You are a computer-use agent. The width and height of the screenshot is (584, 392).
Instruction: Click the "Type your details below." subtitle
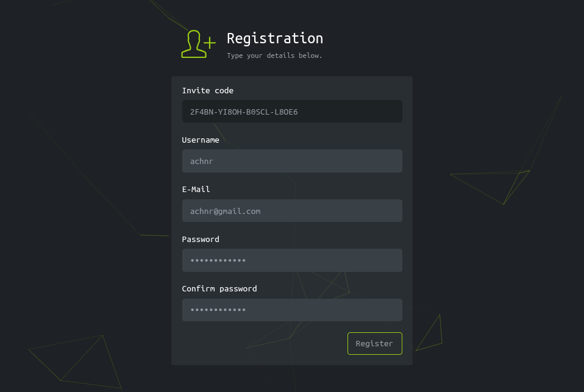pos(274,55)
